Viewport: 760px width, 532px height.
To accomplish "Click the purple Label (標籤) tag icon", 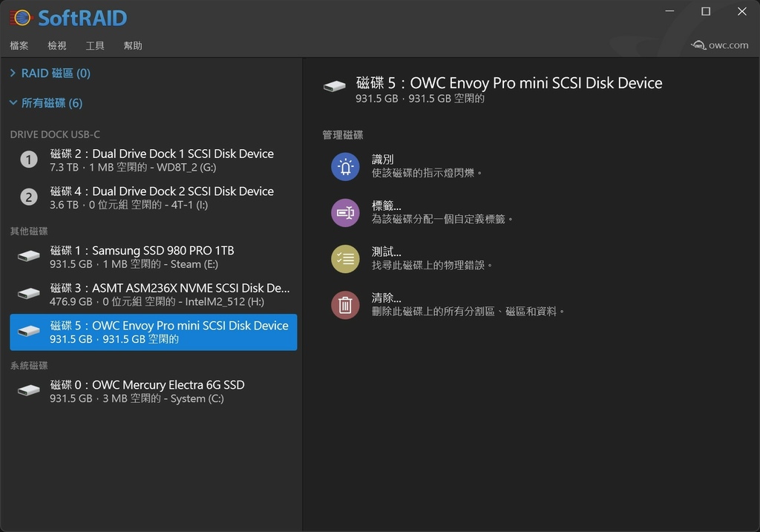I will tap(345, 213).
